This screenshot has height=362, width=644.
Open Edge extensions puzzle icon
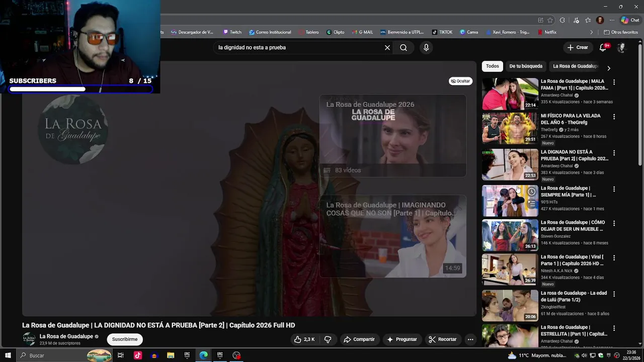tap(562, 20)
